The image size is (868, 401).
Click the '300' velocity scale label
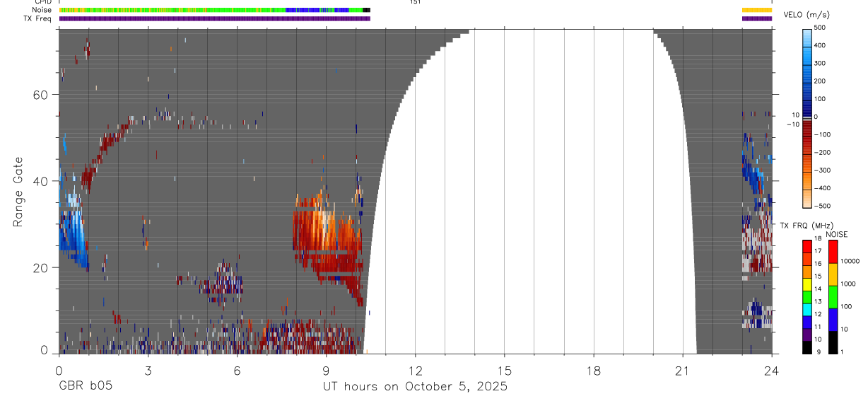820,63
